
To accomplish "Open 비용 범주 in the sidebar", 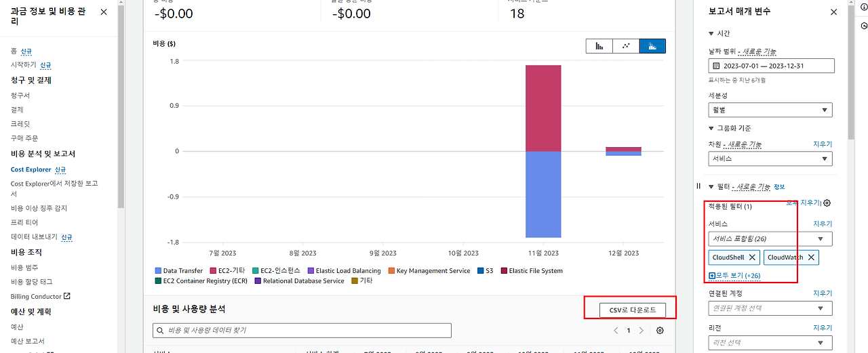I will coord(24,268).
